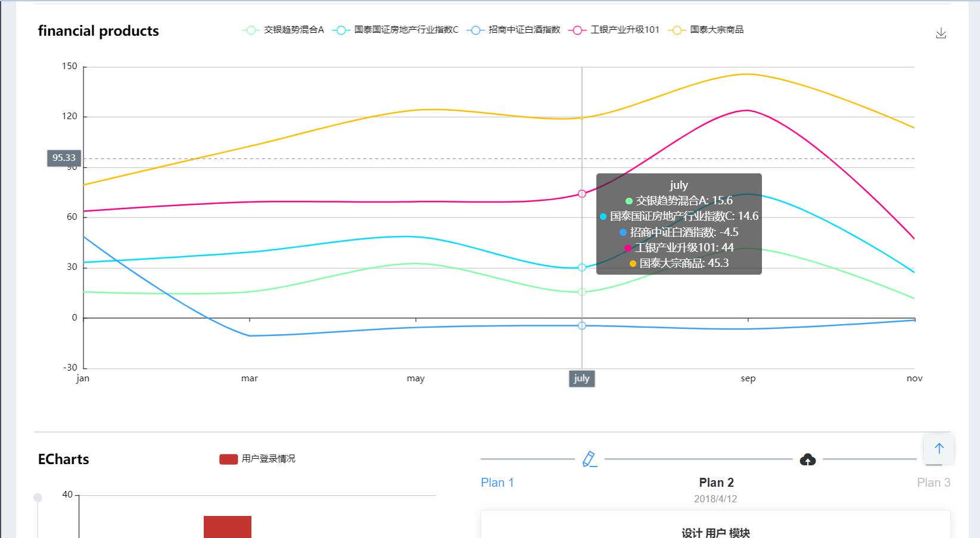Click the green july data point marker
This screenshot has height=538, width=980.
(582, 292)
